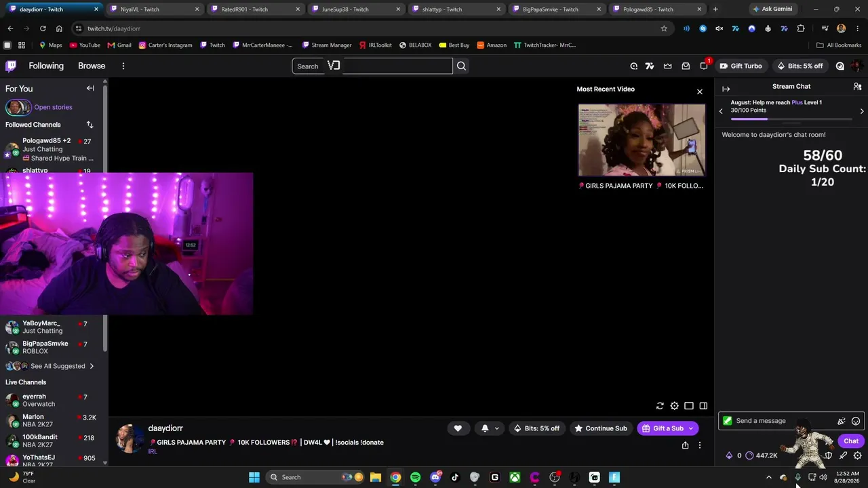Open the user avatar account menu
The image size is (868, 488).
click(857, 66)
